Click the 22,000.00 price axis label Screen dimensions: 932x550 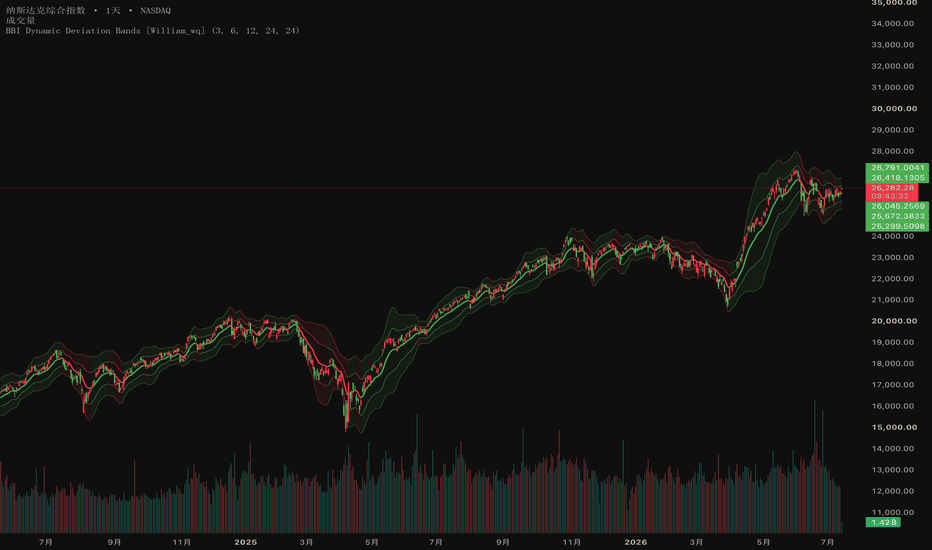click(892, 279)
